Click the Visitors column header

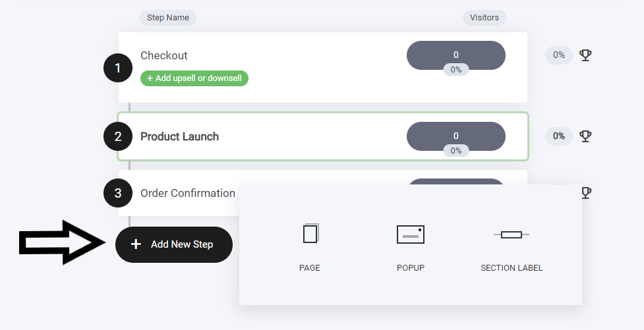484,18
